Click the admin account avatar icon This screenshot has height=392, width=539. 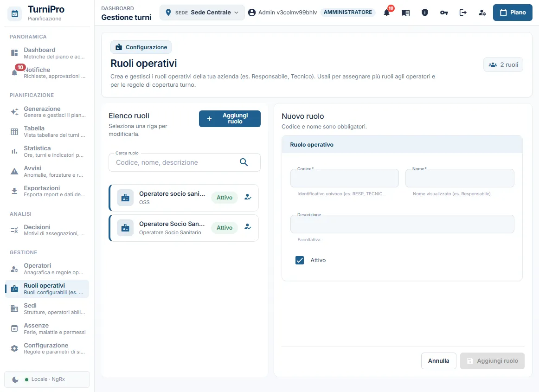tap(252, 13)
